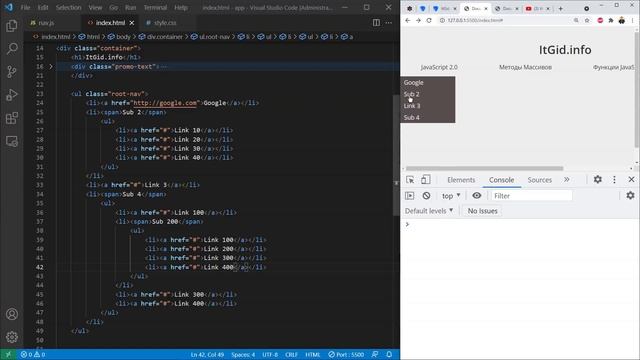This screenshot has width=640, height=360.
Task: Change language mode via HTML status item
Action: point(313,354)
